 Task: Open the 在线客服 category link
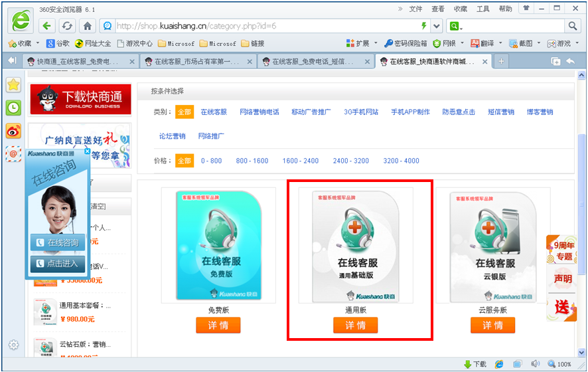214,112
